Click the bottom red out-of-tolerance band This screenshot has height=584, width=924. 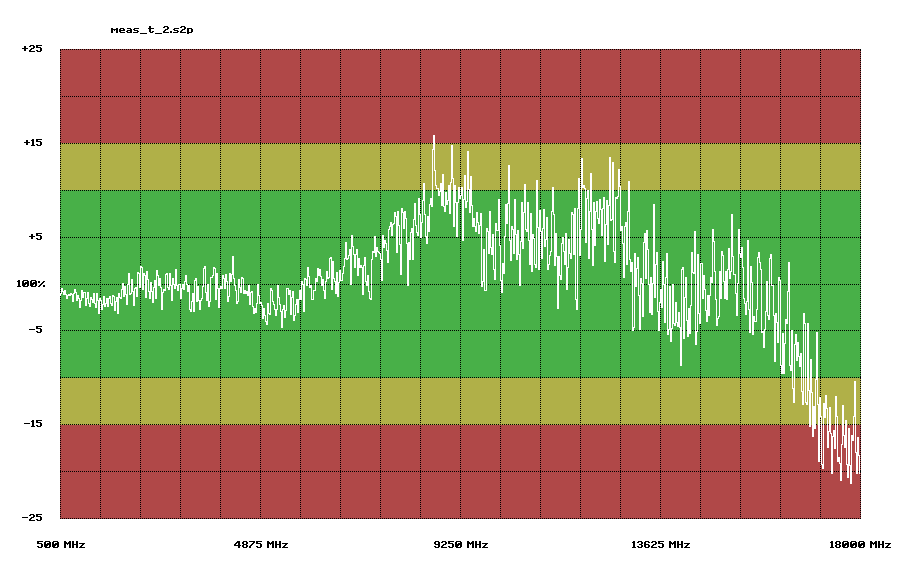click(x=460, y=471)
